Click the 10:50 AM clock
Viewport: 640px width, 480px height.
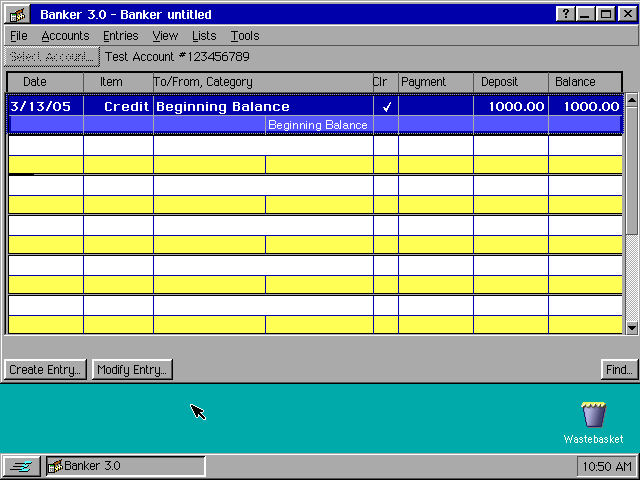(x=607, y=466)
